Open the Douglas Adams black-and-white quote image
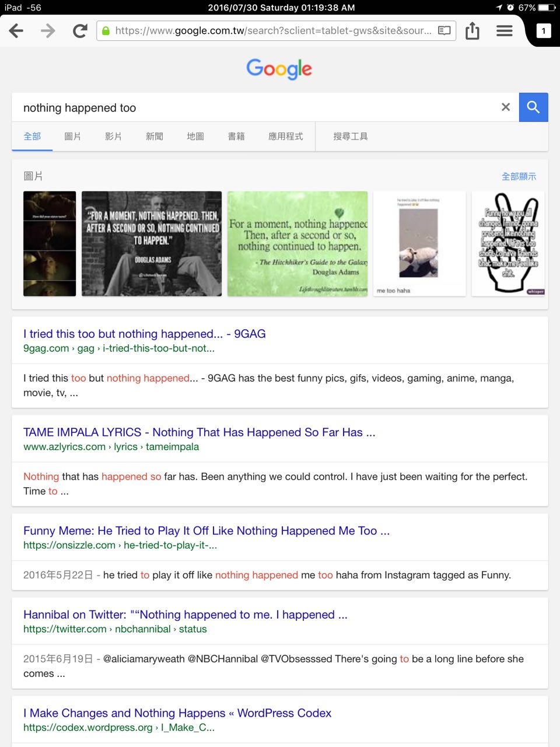 (x=152, y=244)
